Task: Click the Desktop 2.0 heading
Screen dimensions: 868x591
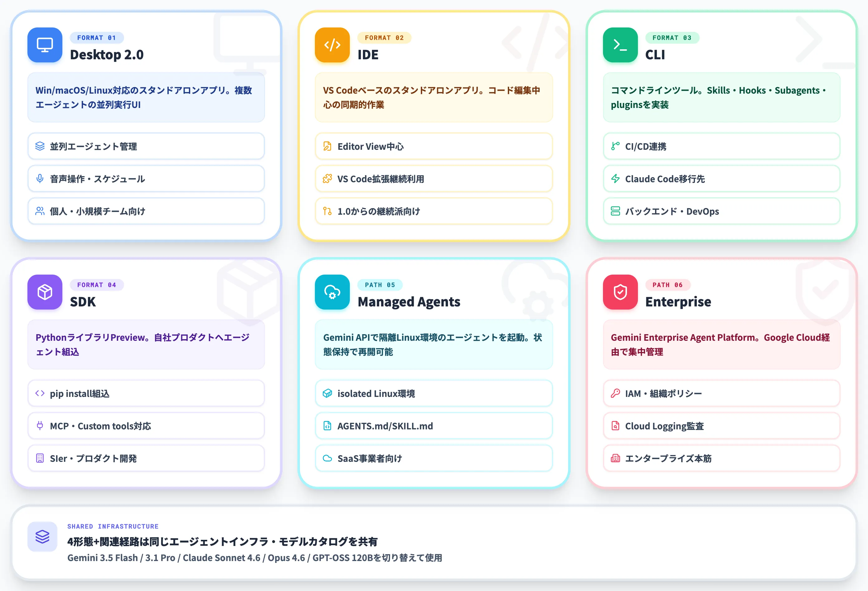Action: point(107,55)
